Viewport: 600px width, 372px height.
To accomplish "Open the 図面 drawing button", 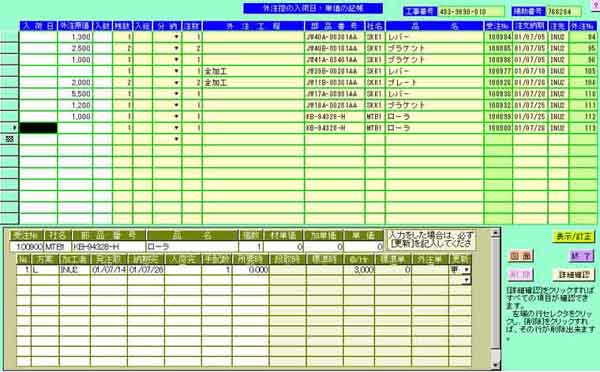I will coord(521,256).
